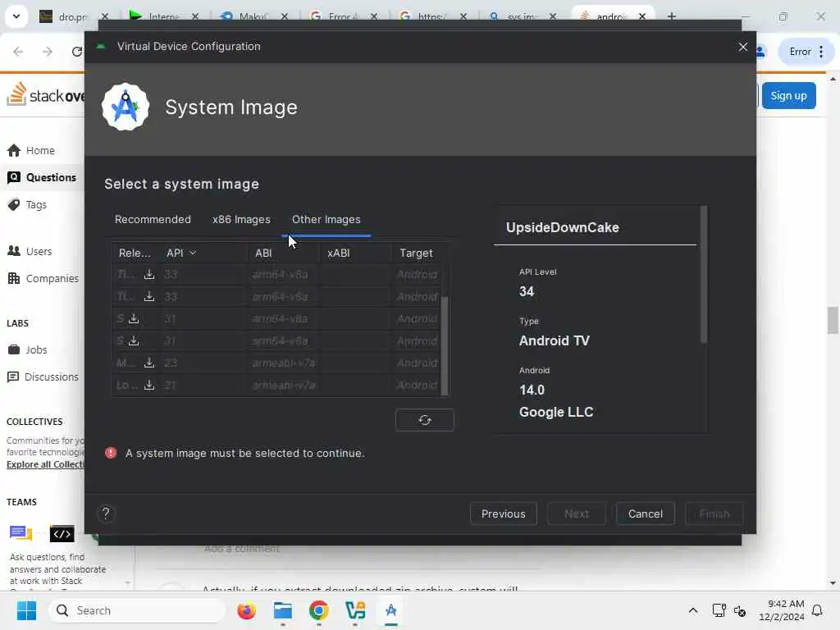Click the system image required error message

click(244, 453)
